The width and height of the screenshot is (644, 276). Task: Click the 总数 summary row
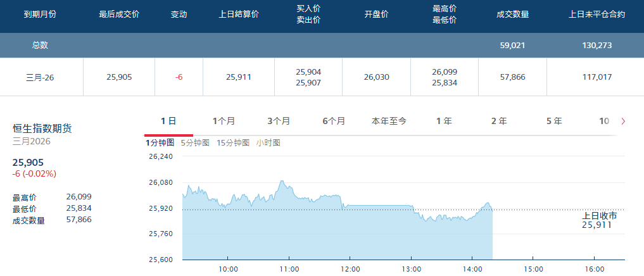pos(41,46)
